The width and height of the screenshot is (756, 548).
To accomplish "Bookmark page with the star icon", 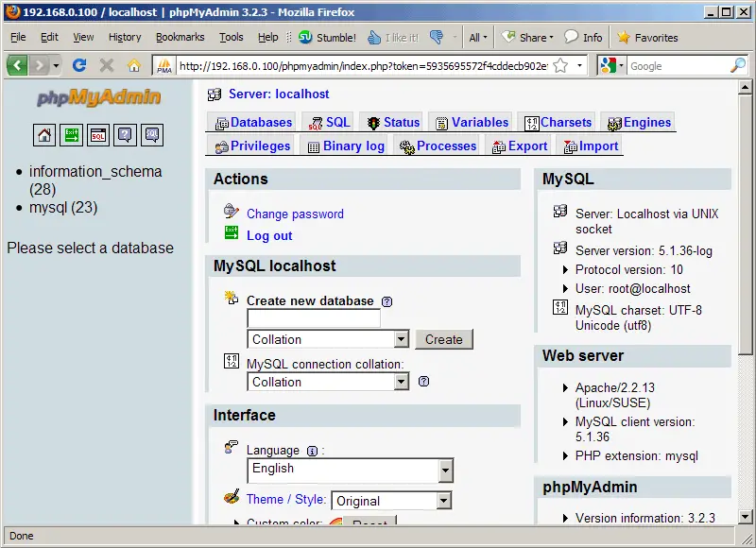I will click(560, 65).
